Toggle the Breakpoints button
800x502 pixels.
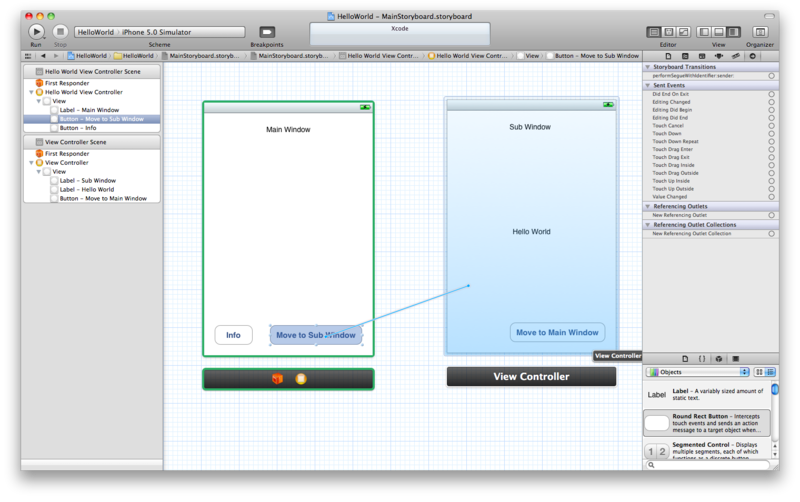click(x=267, y=32)
